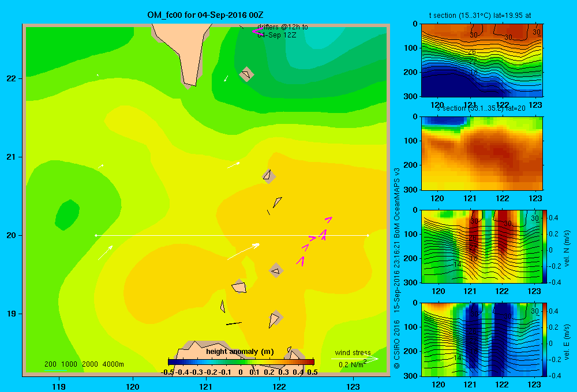577x392 pixels.
Task: Click the southernmost magenta drifter arrow
Action: click(x=301, y=261)
